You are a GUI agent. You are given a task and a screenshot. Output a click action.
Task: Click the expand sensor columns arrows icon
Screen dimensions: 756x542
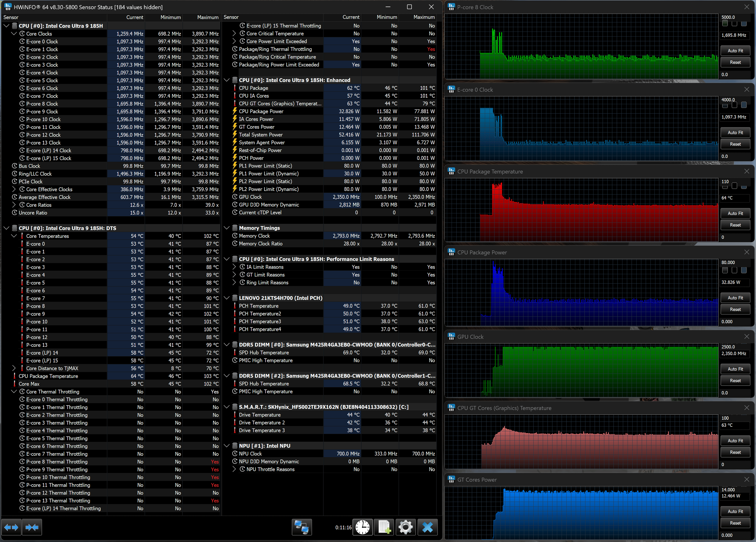pos(11,527)
